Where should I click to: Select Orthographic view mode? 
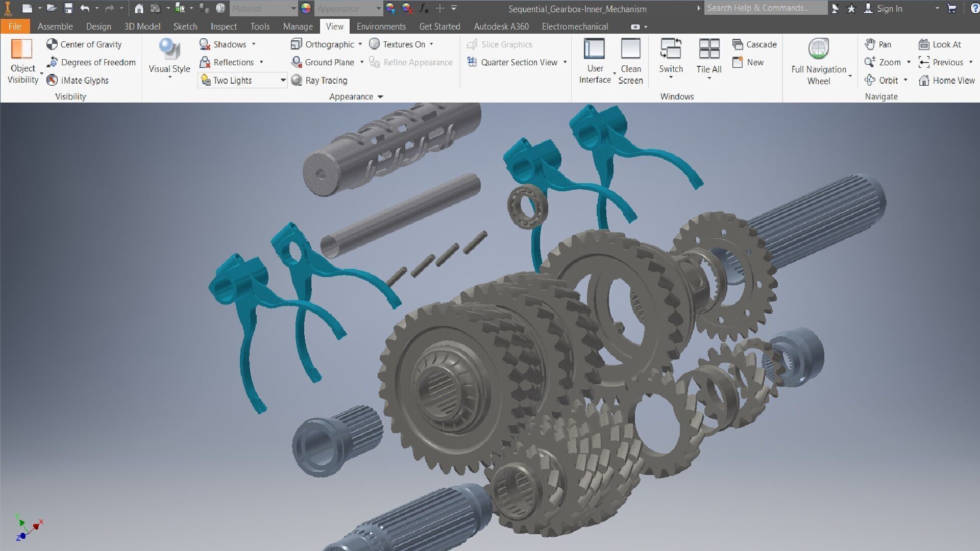click(322, 44)
